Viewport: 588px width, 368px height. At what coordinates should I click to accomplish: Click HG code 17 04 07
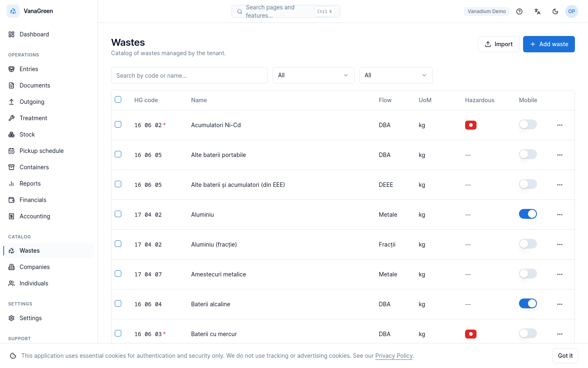[148, 274]
